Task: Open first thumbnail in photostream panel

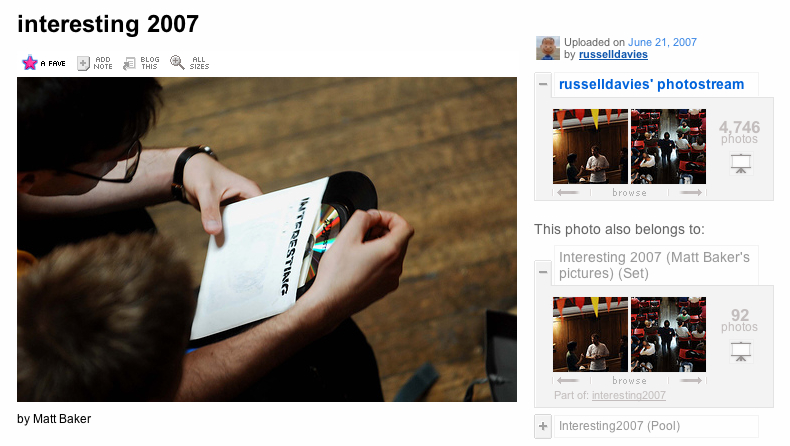Action: tap(590, 146)
